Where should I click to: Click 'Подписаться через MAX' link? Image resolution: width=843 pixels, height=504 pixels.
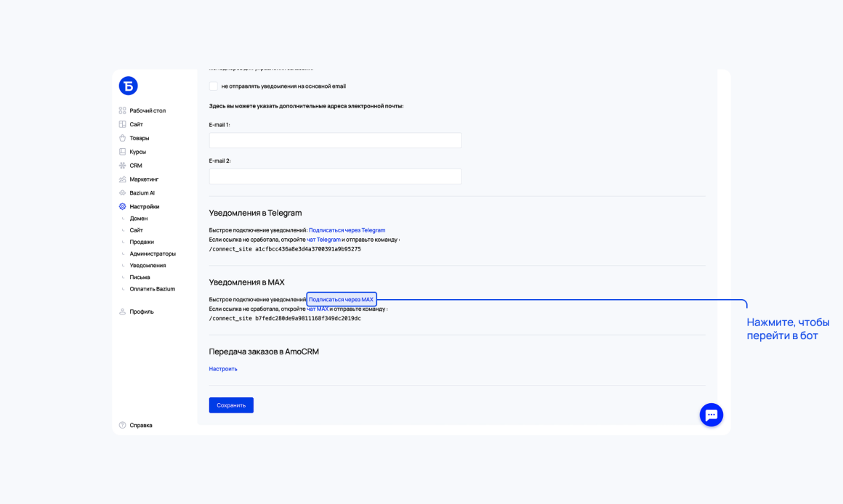[341, 299]
